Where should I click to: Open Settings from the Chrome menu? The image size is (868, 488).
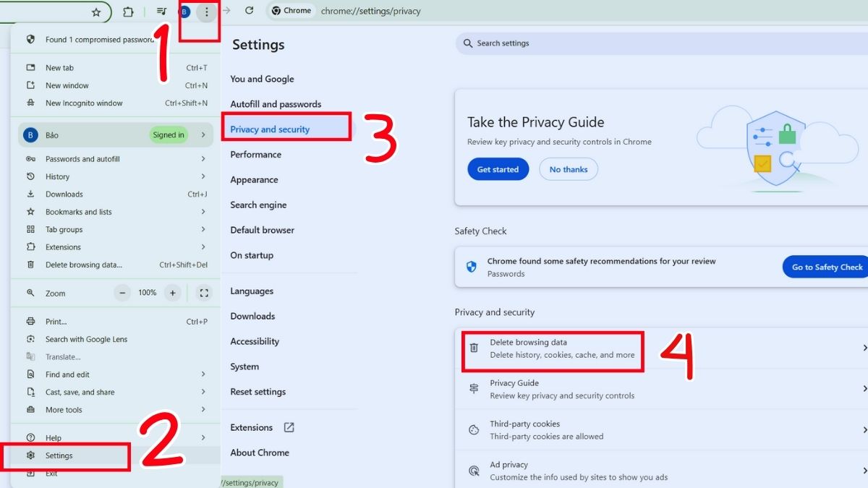(x=116, y=456)
